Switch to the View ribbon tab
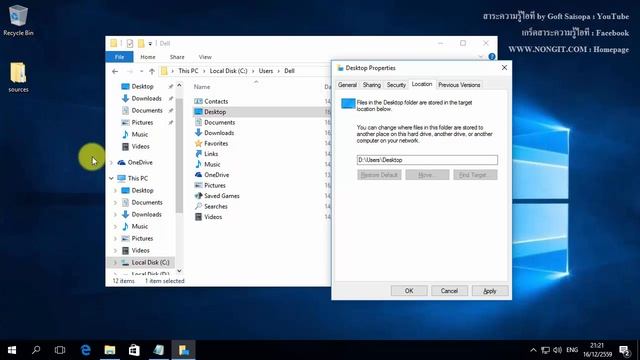 [x=205, y=57]
